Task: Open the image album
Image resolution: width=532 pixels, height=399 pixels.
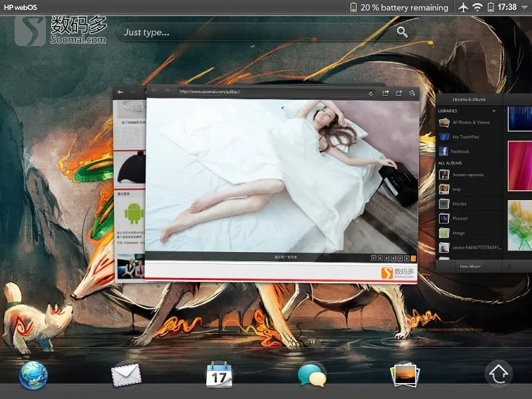Action: tap(469, 233)
